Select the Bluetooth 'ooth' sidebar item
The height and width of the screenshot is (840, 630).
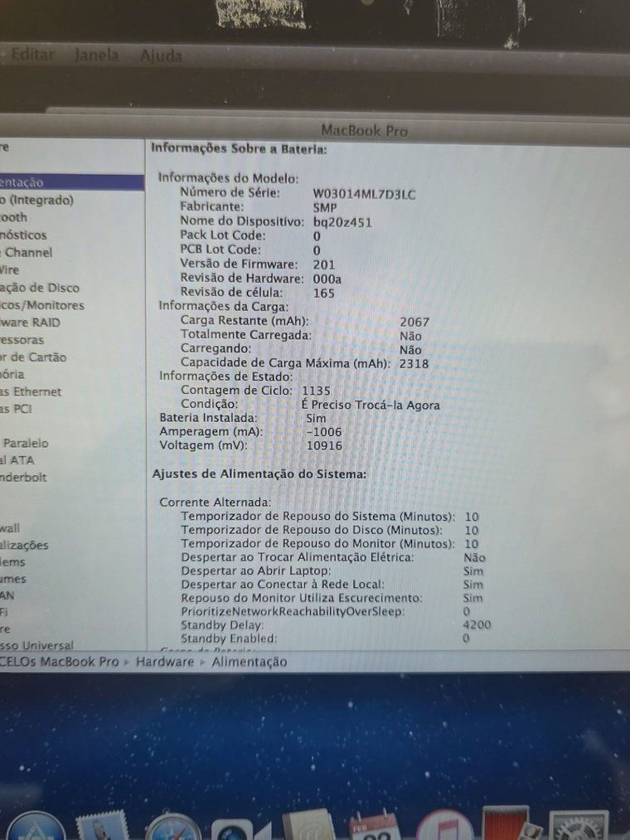click(x=13, y=217)
